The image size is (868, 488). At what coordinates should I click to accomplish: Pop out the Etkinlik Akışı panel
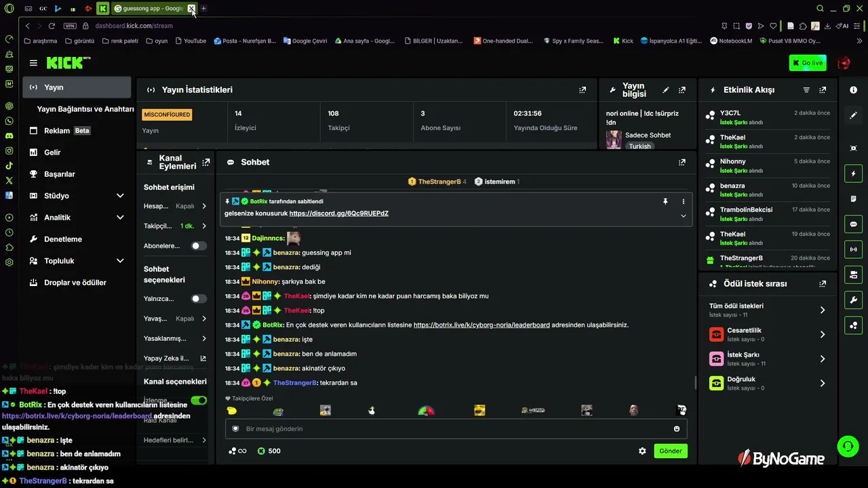[x=823, y=89]
